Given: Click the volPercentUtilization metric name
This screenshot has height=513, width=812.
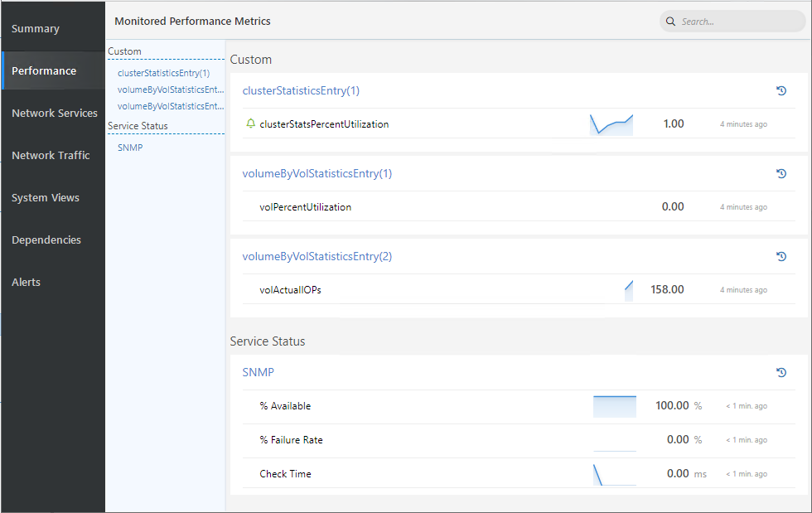Looking at the screenshot, I should 305,206.
